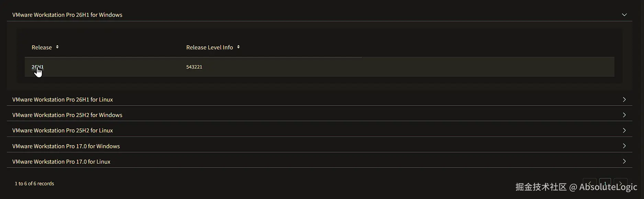Viewport: 644px width, 199px height.
Task: Go to previous page arrow
Action: tap(590, 184)
